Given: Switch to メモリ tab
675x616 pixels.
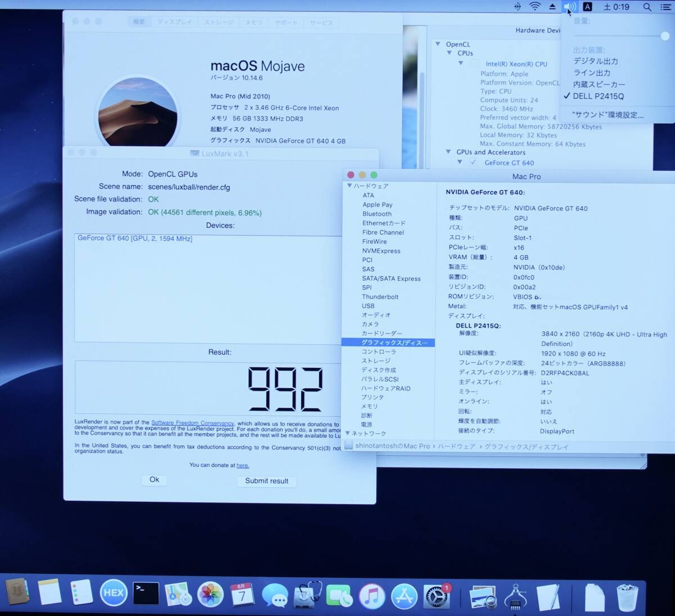Looking at the screenshot, I should click(x=254, y=23).
